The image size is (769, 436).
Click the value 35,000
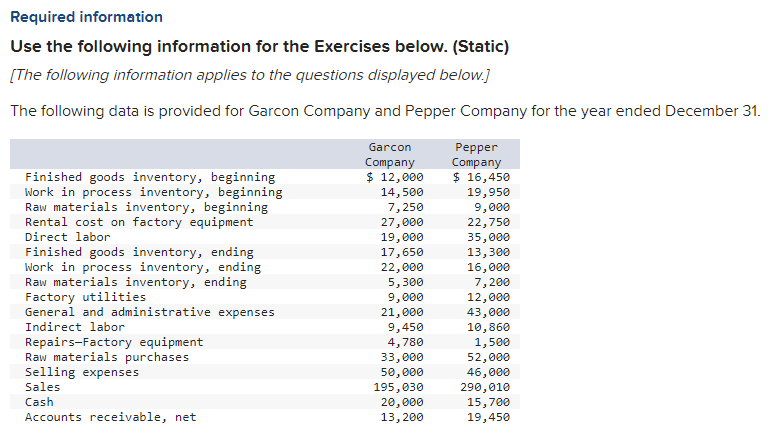pos(488,237)
